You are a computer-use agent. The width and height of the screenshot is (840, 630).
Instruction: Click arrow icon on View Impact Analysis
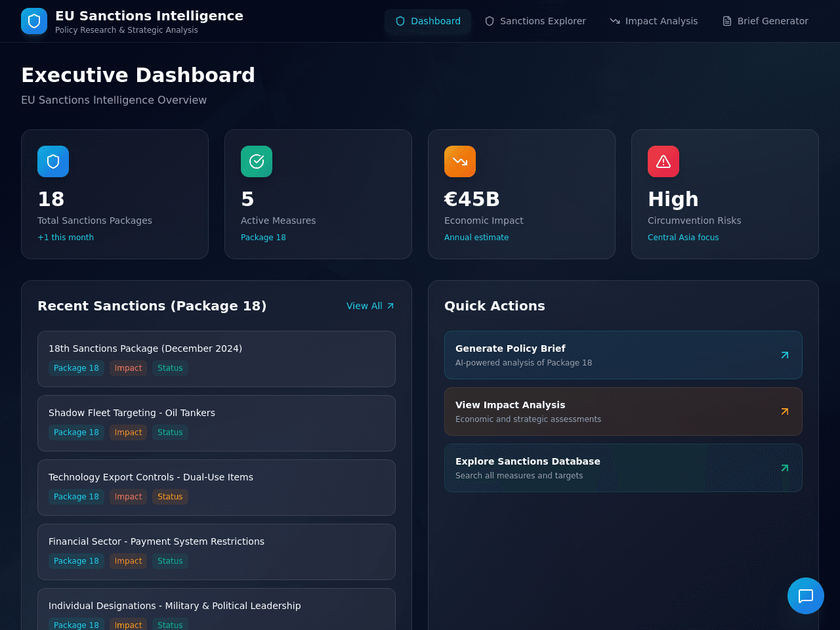click(x=785, y=411)
